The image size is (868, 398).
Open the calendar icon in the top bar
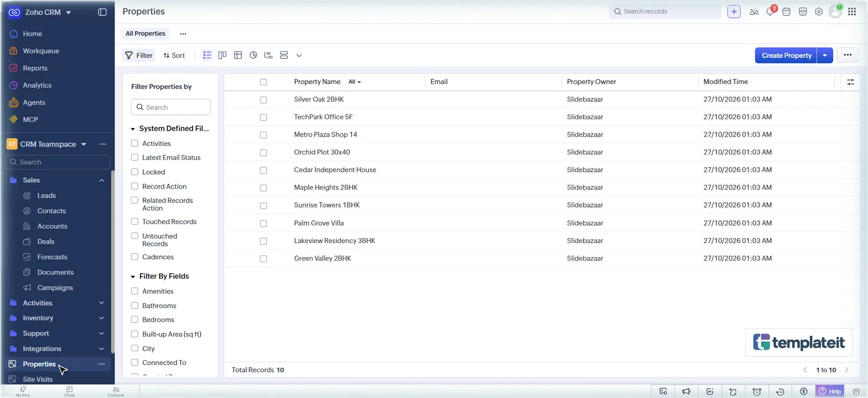(786, 11)
